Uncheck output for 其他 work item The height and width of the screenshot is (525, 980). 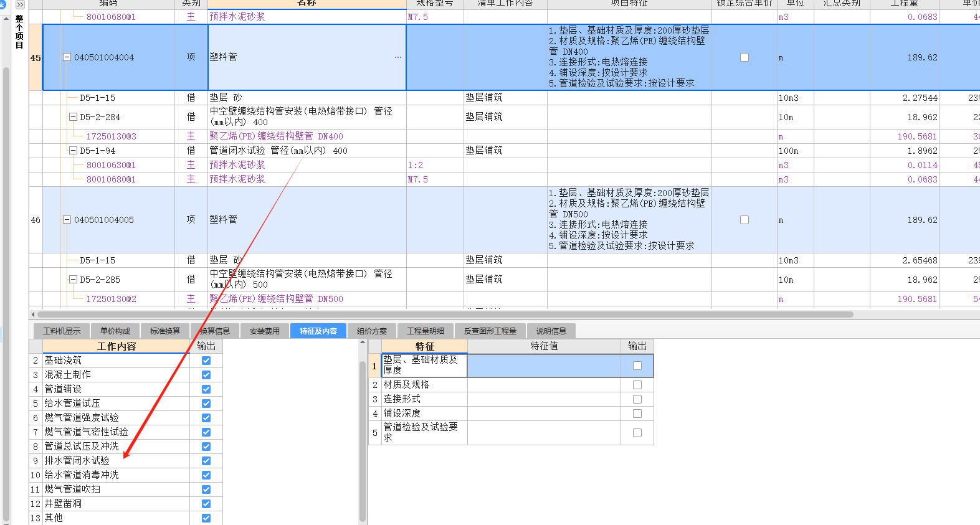[x=206, y=518]
